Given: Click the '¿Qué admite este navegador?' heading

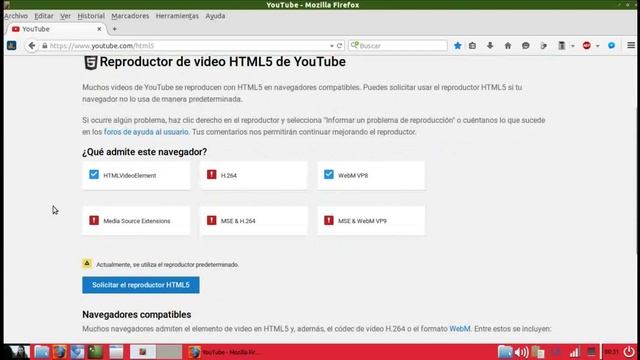Looking at the screenshot, I should (x=144, y=152).
